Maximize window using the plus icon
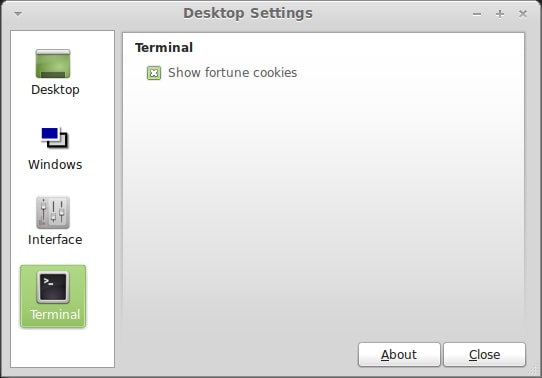The height and width of the screenshot is (378, 542). click(500, 14)
